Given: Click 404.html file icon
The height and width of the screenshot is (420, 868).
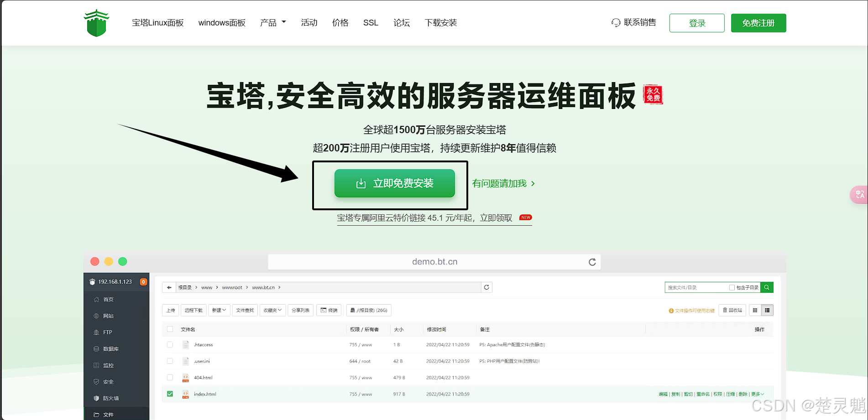Looking at the screenshot, I should [x=186, y=378].
